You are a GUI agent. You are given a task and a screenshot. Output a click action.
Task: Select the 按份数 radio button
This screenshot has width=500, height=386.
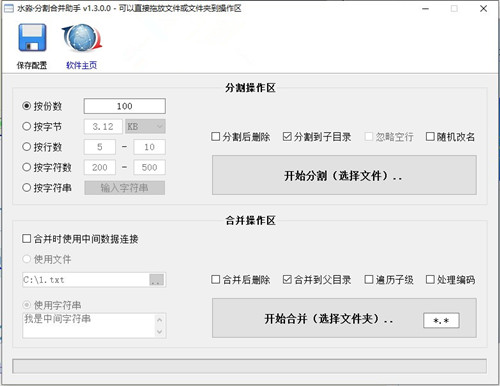tap(26, 106)
